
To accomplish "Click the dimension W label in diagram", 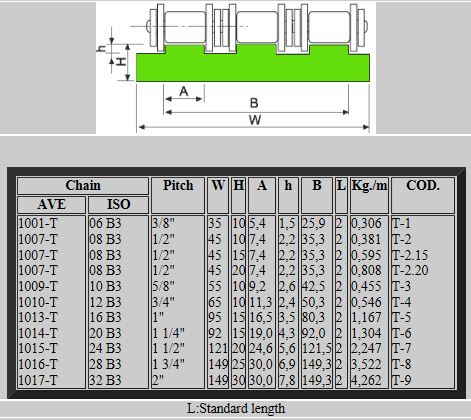I will tap(255, 120).
